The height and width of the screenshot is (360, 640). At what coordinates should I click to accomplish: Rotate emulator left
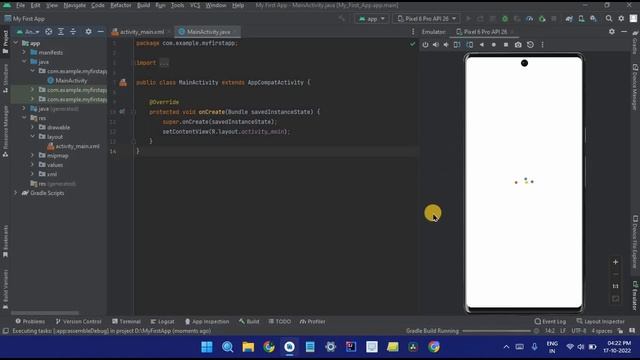pos(457,45)
